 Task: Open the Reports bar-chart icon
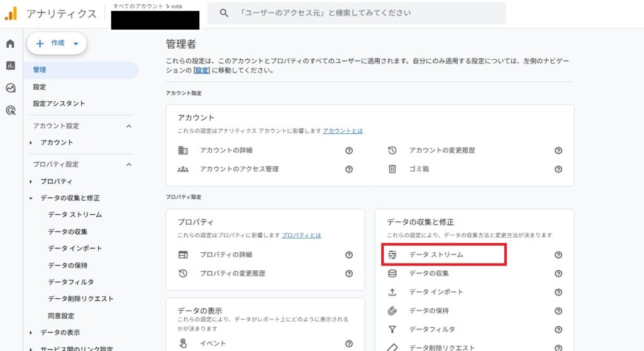(11, 66)
